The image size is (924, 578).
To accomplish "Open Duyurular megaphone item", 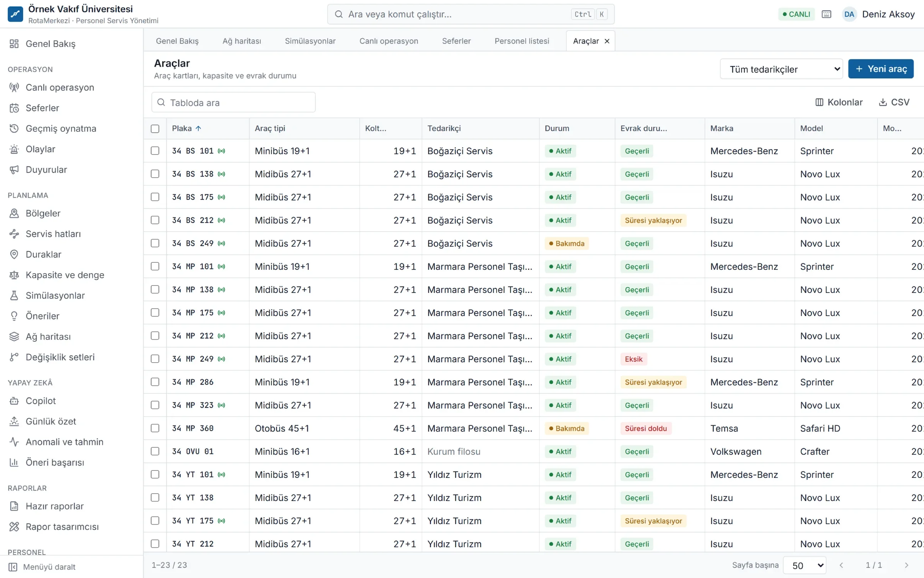I will click(x=72, y=170).
